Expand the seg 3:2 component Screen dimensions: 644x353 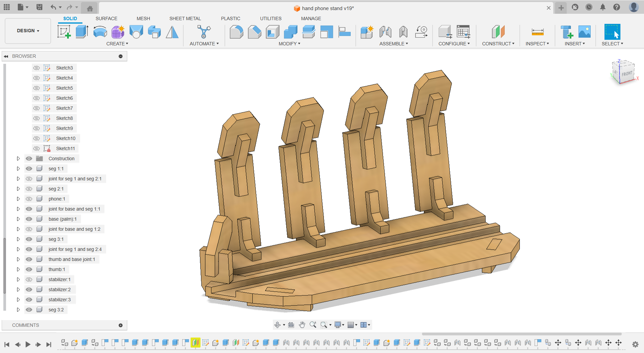18,310
